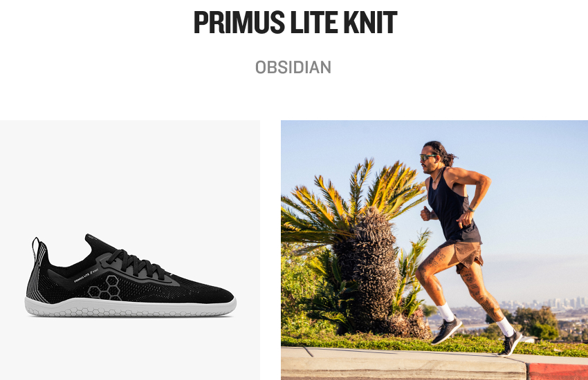Click the honeycomb logo on the shoe side
This screenshot has width=588, height=380.
106,287
